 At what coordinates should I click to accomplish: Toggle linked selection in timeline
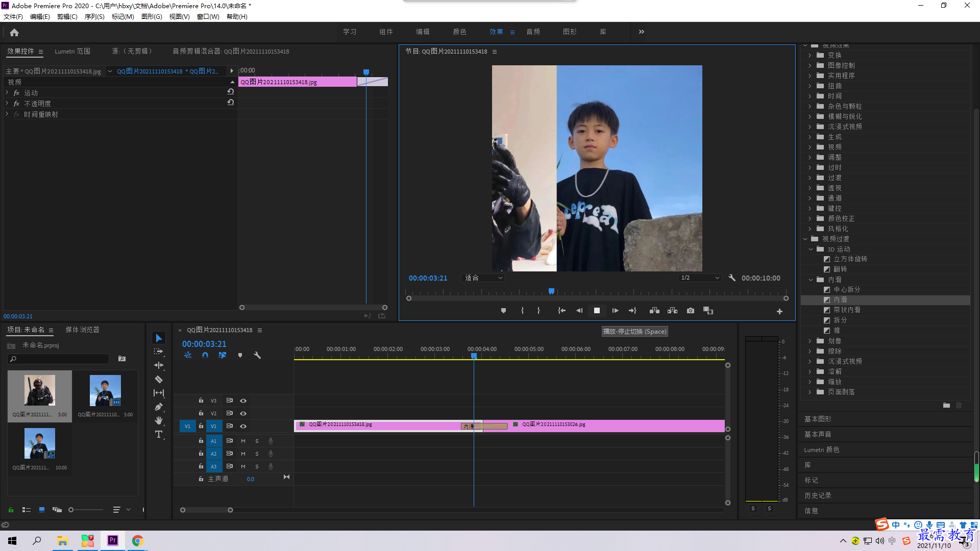click(x=223, y=355)
